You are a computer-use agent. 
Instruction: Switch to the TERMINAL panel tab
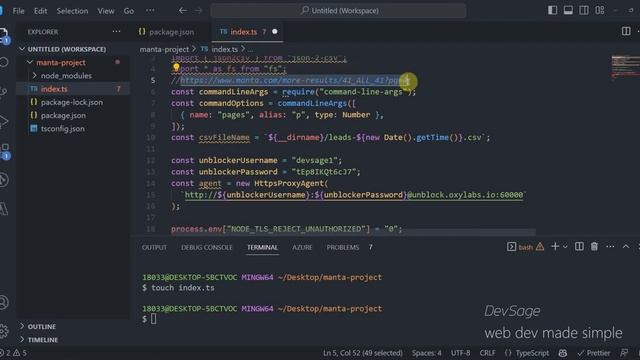click(x=262, y=247)
